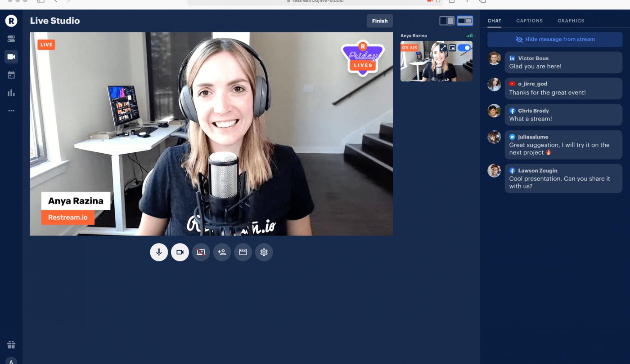Click the orange Restream.io caption overlay

[x=68, y=217]
